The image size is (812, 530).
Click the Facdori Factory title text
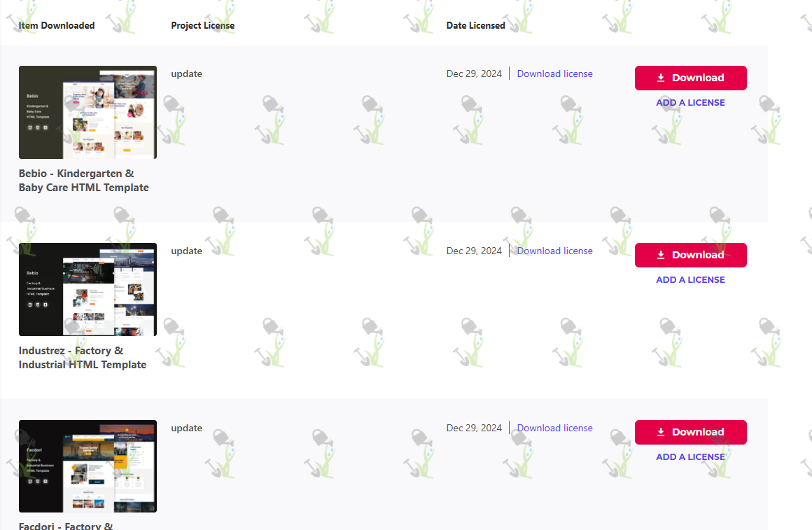click(66, 525)
